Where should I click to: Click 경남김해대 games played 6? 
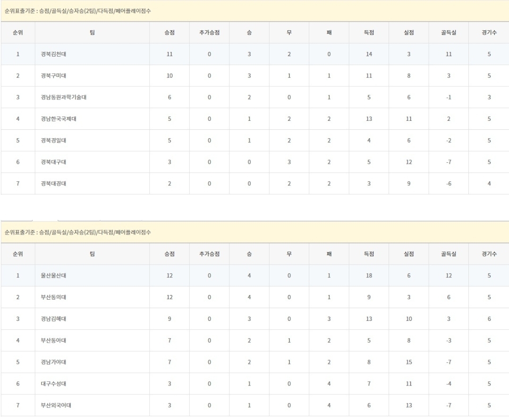tap(489, 319)
